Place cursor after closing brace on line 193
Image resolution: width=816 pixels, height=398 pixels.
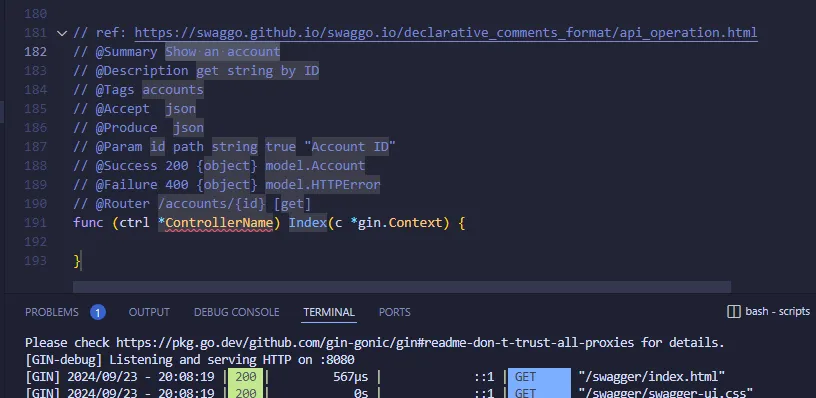pyautogui.click(x=82, y=261)
